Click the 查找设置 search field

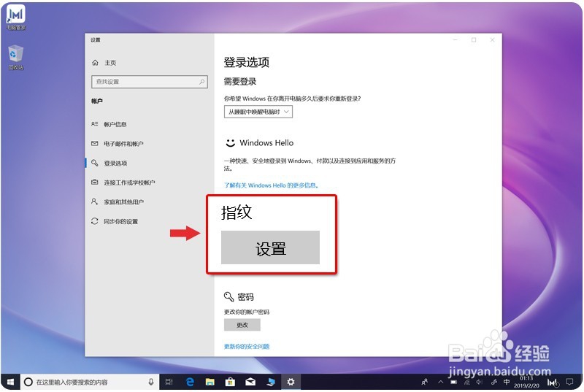point(150,82)
